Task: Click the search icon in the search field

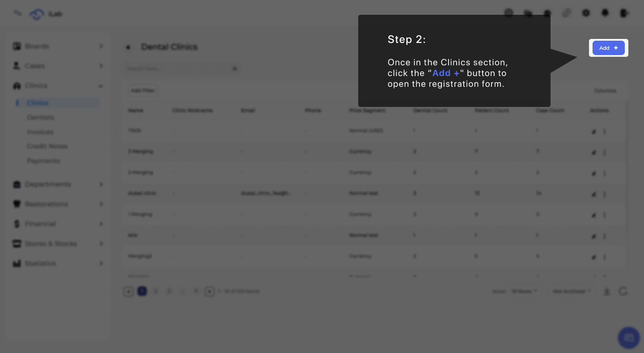Action: click(x=235, y=69)
